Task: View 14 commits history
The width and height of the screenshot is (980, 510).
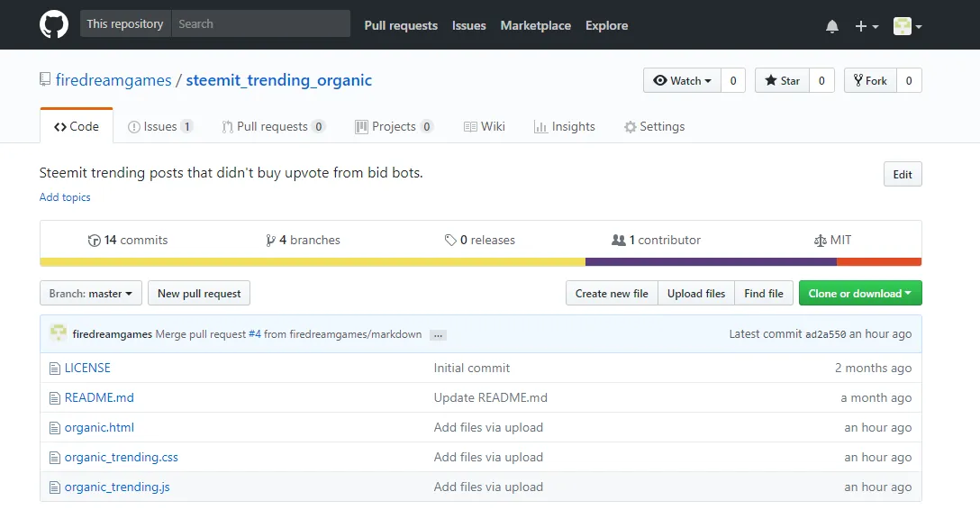Action: coord(128,240)
